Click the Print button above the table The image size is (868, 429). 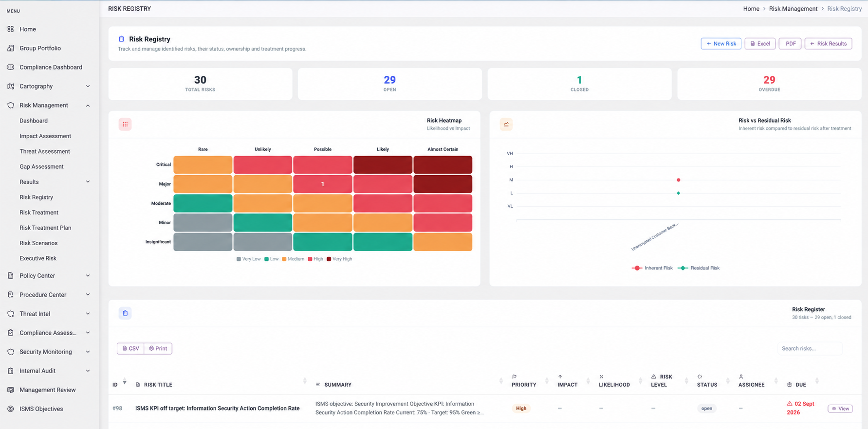158,348
